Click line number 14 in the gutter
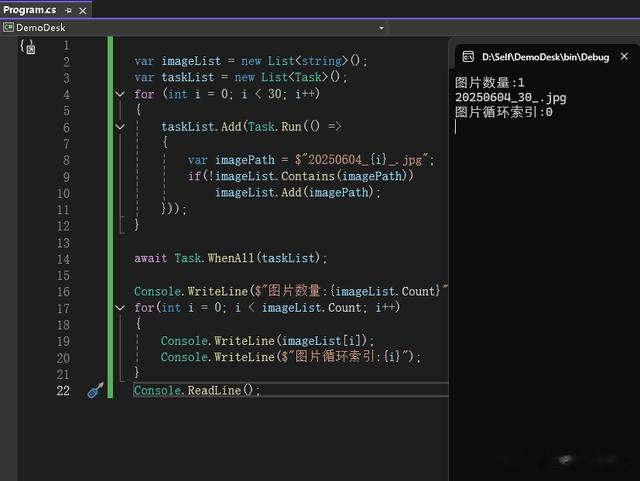 (x=63, y=259)
